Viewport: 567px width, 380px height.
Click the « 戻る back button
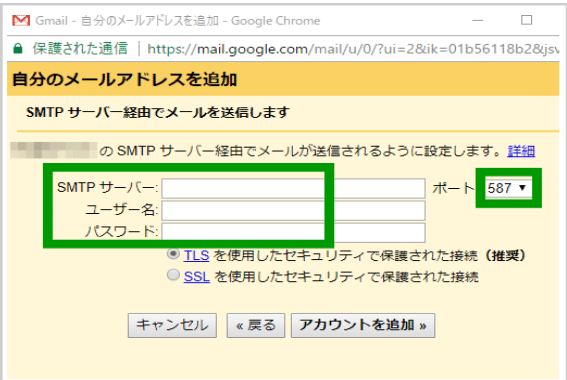pos(256,325)
